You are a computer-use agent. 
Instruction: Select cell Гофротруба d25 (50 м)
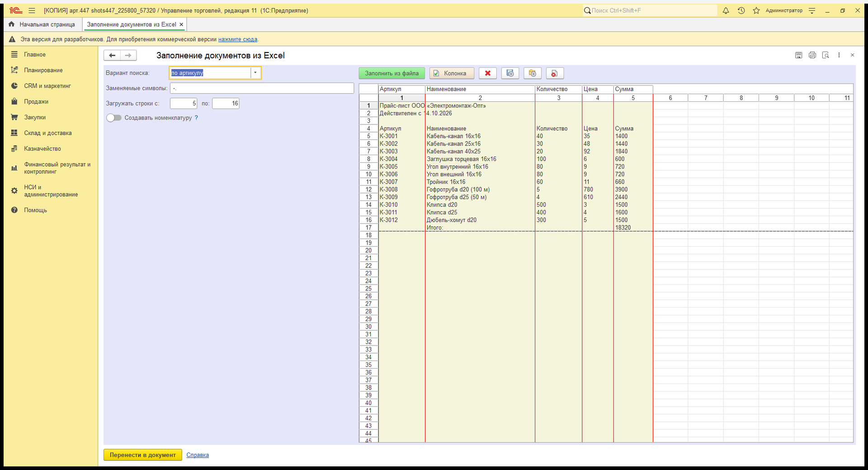(x=480, y=197)
